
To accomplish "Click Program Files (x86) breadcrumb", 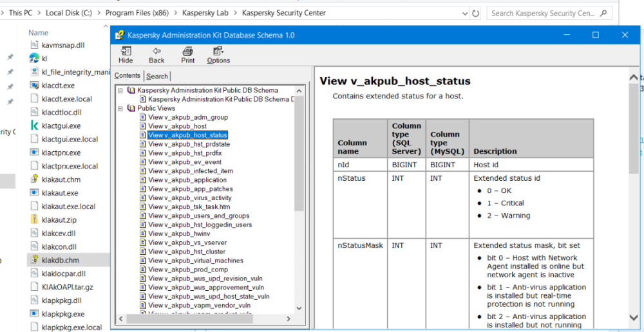I will (x=138, y=13).
